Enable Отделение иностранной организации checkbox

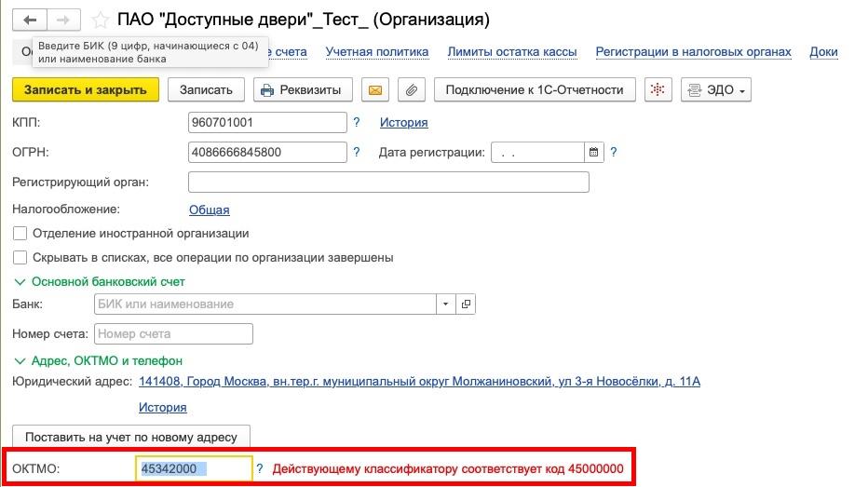pyautogui.click(x=20, y=234)
